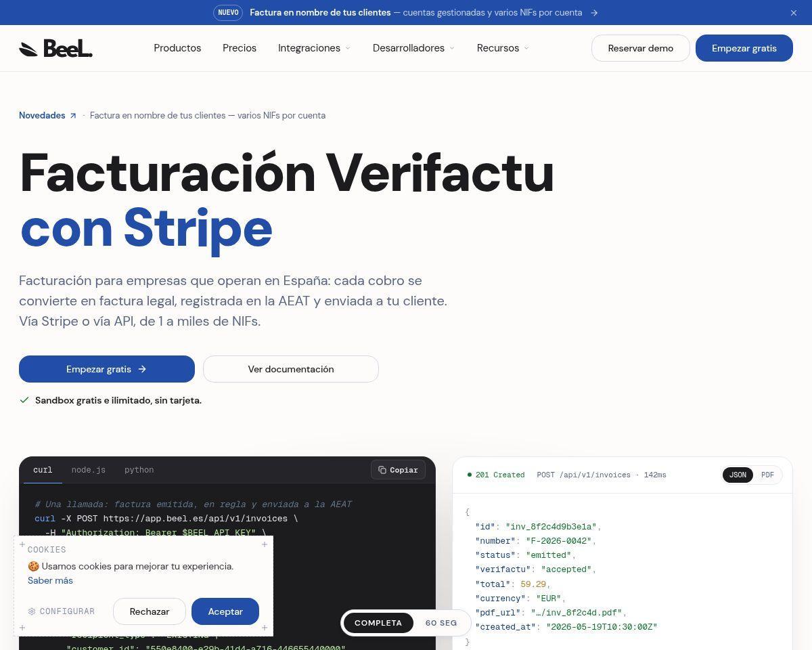The height and width of the screenshot is (650, 812).
Task: Select the 60 SEG demo mode
Action: (441, 623)
